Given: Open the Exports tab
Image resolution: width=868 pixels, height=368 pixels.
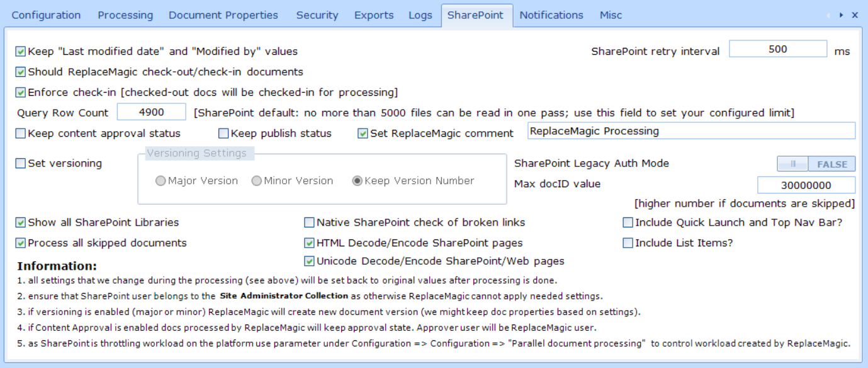Looking at the screenshot, I should tap(374, 15).
